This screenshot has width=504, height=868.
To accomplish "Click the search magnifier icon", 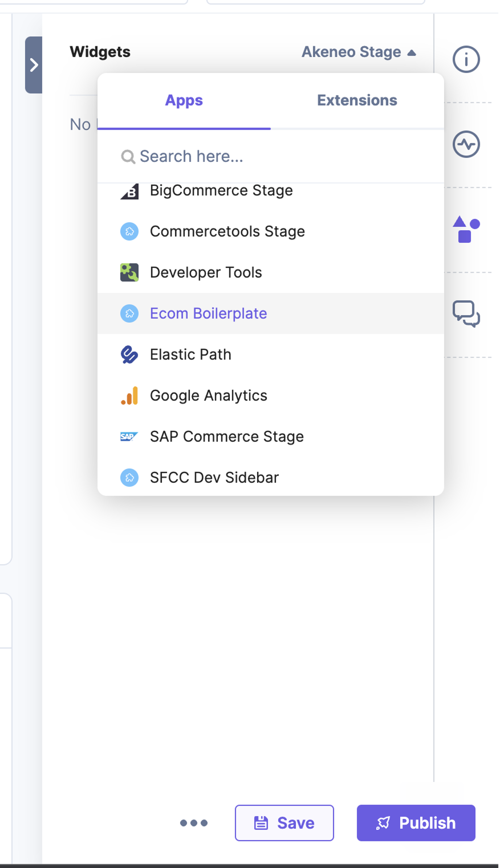I will coord(128,157).
